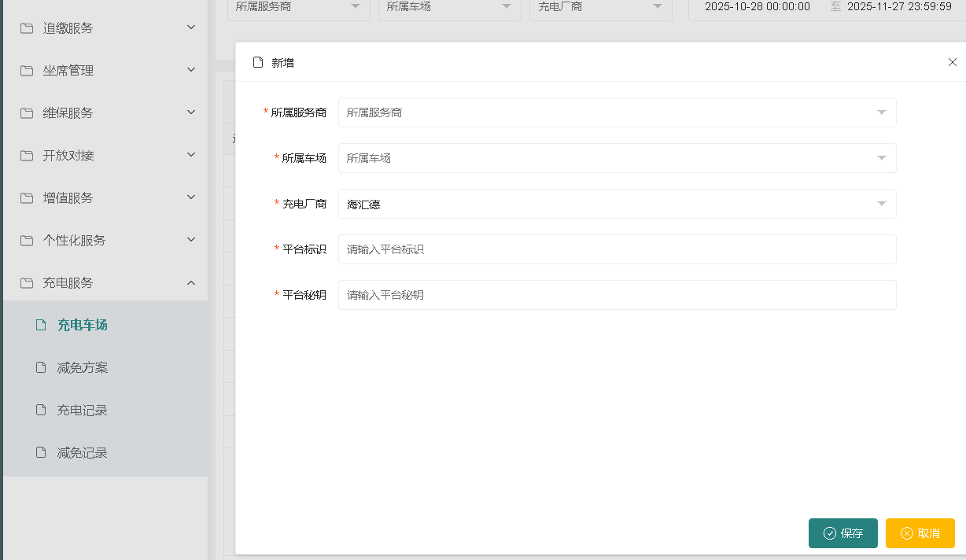This screenshot has width=966, height=560.
Task: Click the document icon beside 充电记录
Action: point(41,410)
